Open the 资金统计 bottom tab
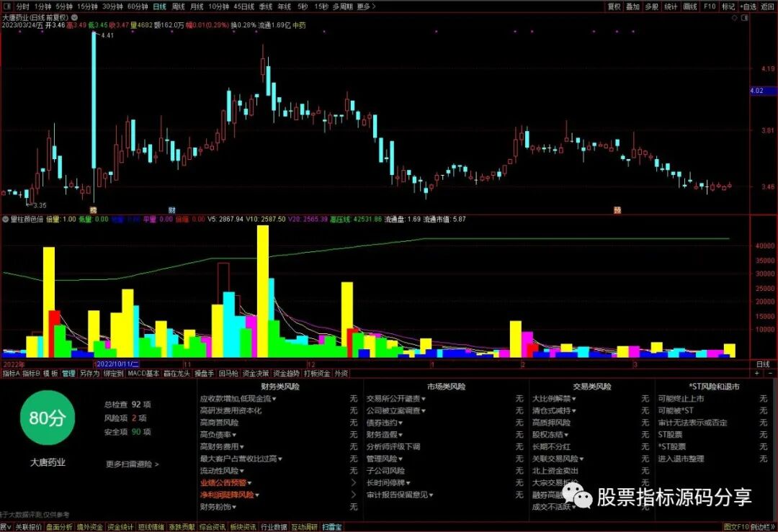This screenshot has height=532, width=778. (x=120, y=527)
